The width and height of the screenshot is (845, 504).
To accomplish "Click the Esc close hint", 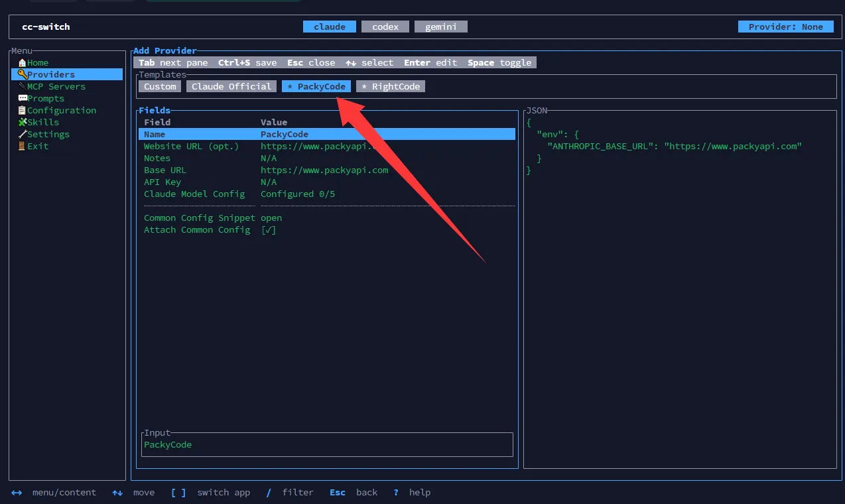I will click(311, 63).
